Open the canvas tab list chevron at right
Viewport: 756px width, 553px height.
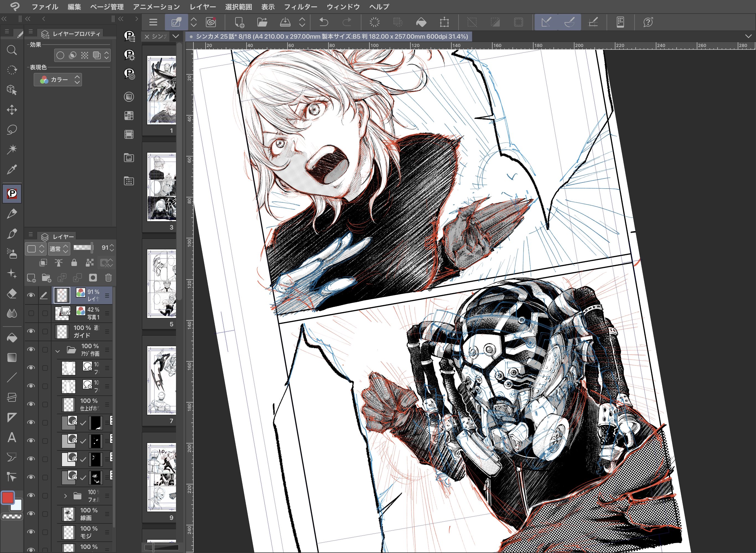pos(748,36)
